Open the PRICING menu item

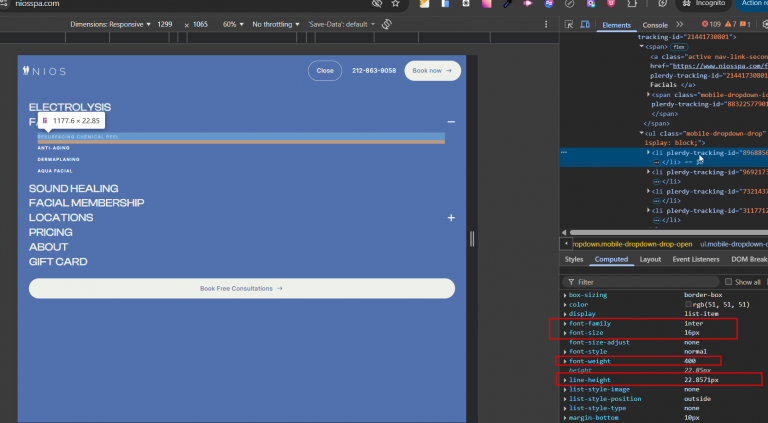tap(50, 232)
